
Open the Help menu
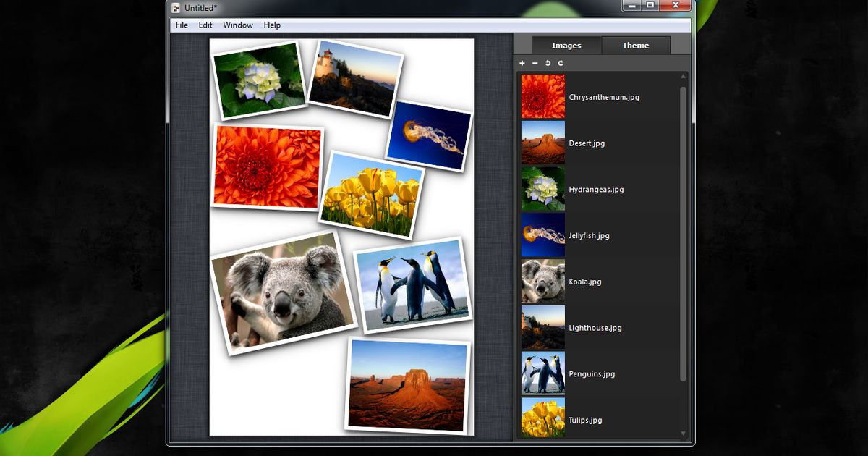(x=272, y=25)
